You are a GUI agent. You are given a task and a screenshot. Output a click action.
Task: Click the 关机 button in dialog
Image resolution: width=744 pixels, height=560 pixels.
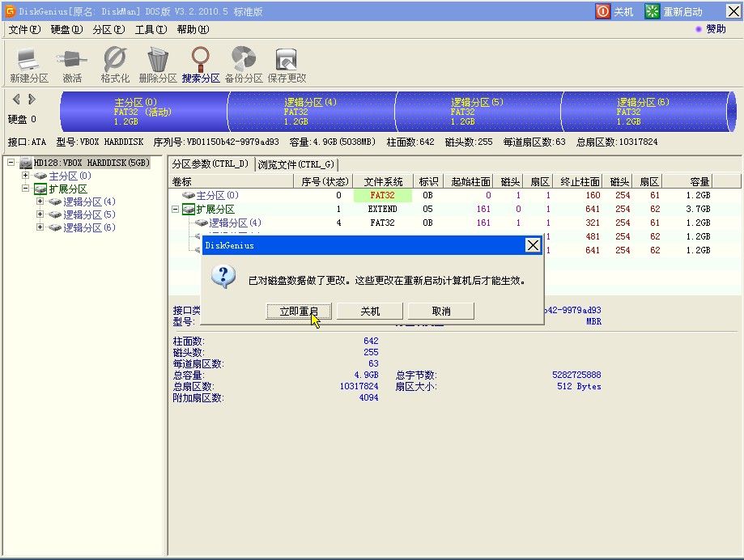[370, 312]
